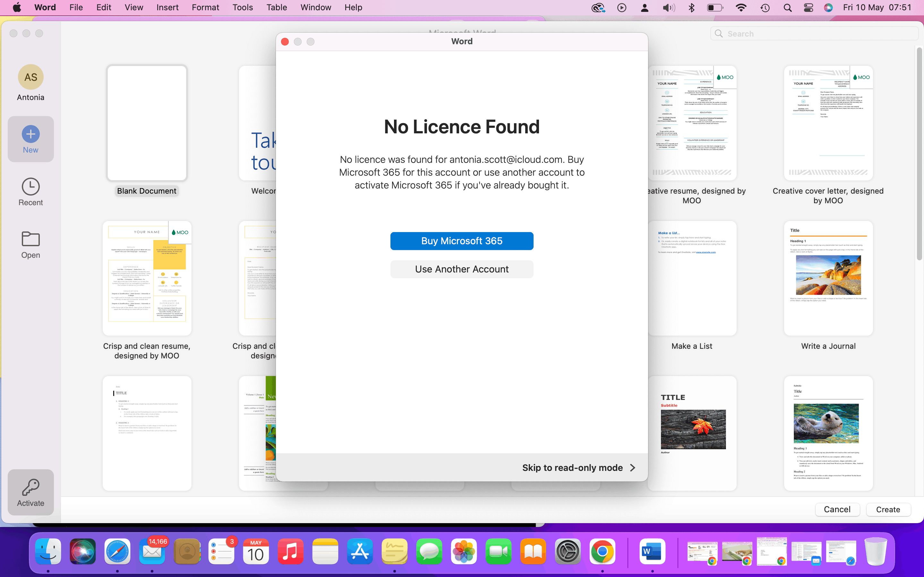Open the Table menu

277,8
